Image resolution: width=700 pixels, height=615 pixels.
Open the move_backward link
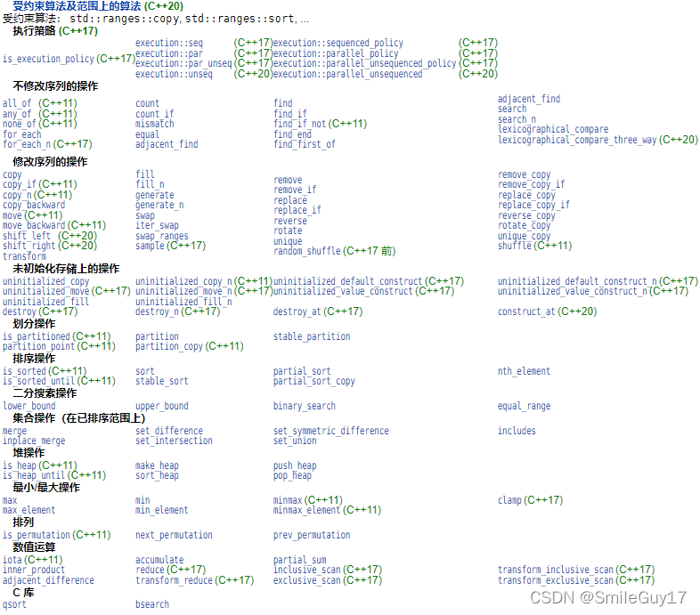tap(34, 225)
